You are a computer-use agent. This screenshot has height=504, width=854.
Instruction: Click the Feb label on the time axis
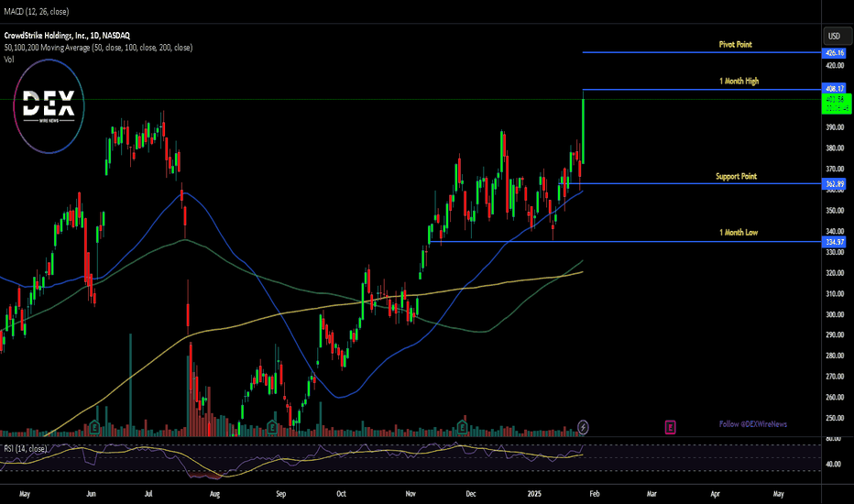594,494
